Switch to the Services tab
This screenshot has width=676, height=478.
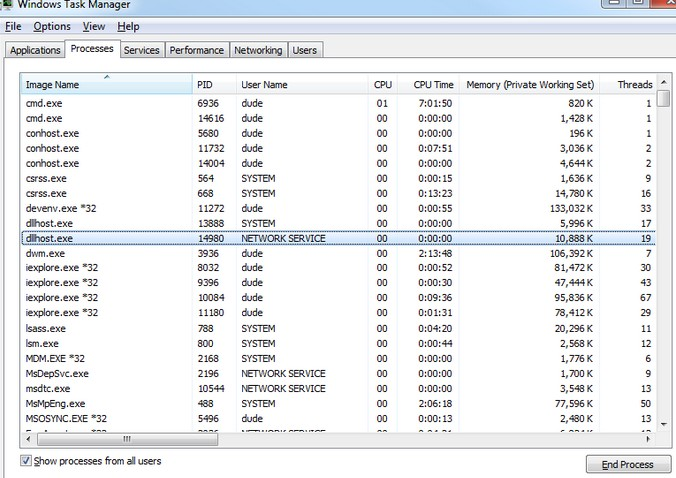point(141,50)
